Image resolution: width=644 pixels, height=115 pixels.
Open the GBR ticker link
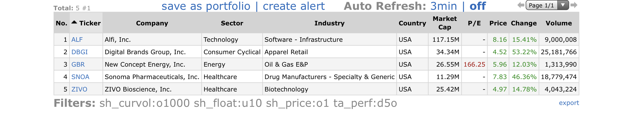tap(78, 65)
